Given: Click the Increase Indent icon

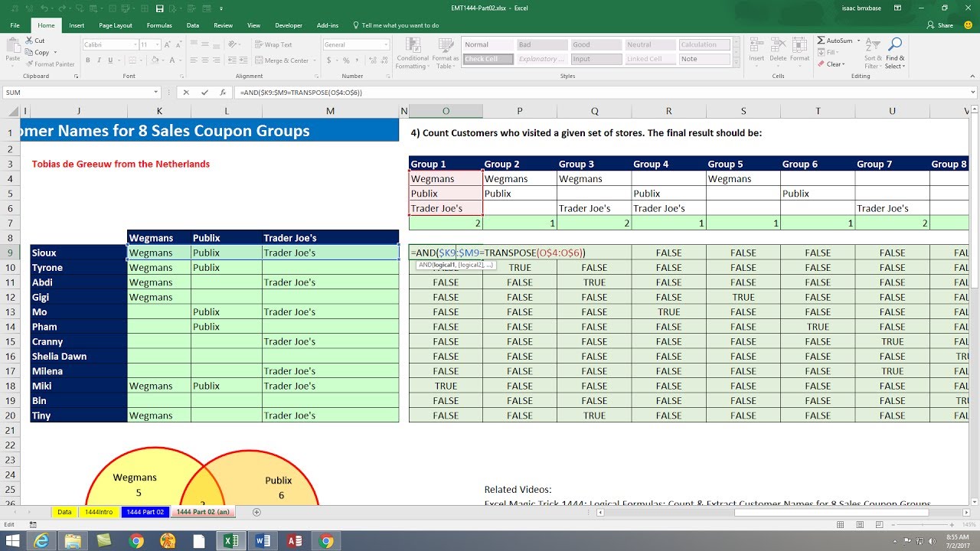Looking at the screenshot, I should [x=244, y=60].
